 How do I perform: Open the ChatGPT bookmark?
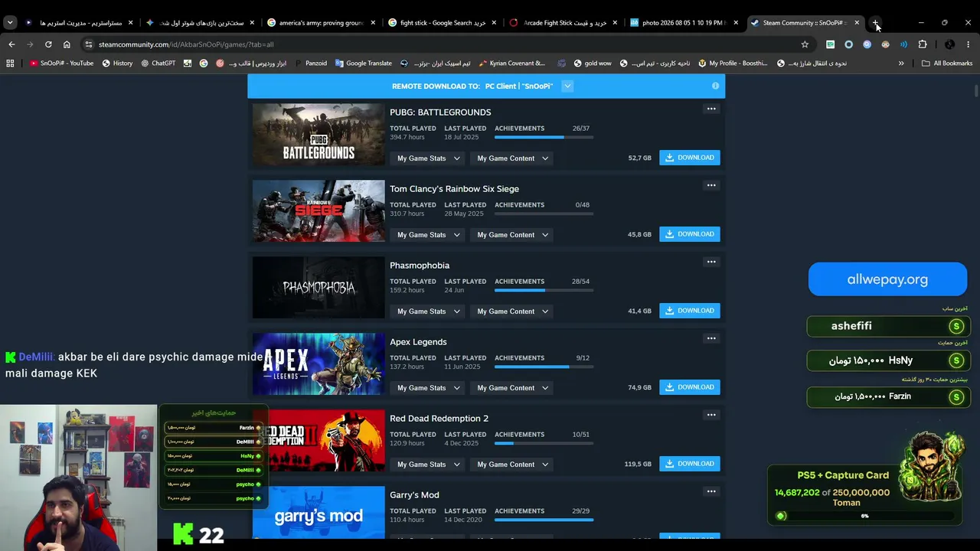[x=158, y=64]
